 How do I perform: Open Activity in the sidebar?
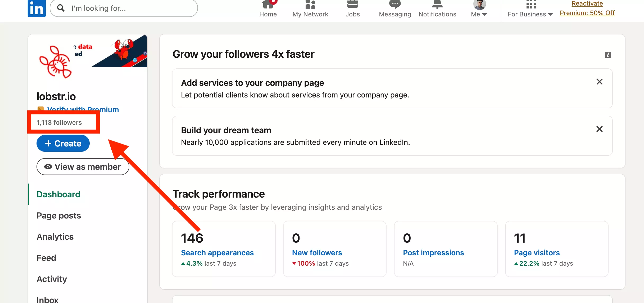pos(52,279)
